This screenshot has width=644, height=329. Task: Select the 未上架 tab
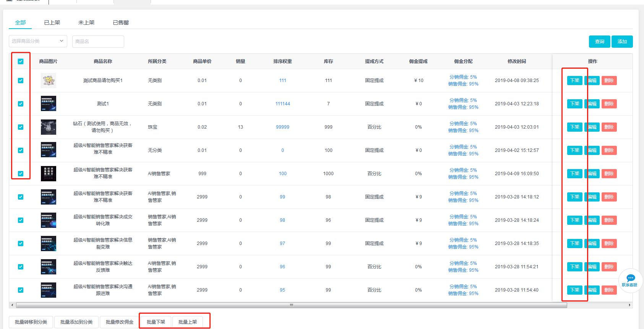[86, 23]
